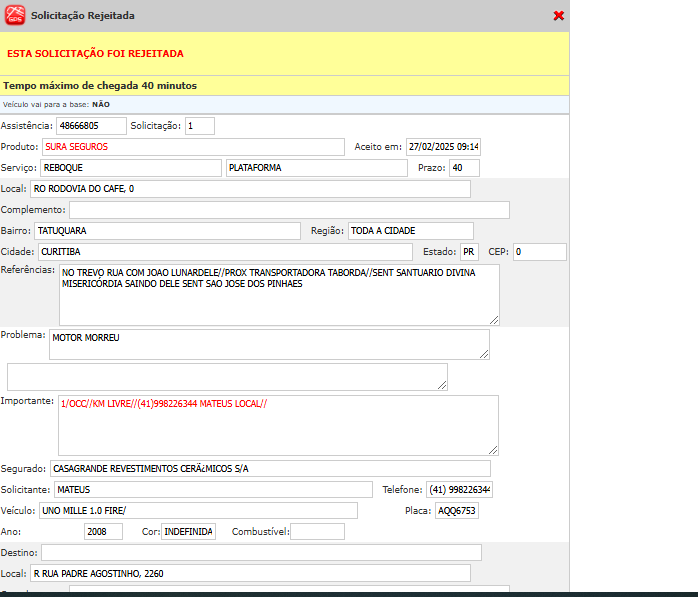The height and width of the screenshot is (597, 698).
Task: Click the Problema text area MOTOR MORREU
Action: 268,344
